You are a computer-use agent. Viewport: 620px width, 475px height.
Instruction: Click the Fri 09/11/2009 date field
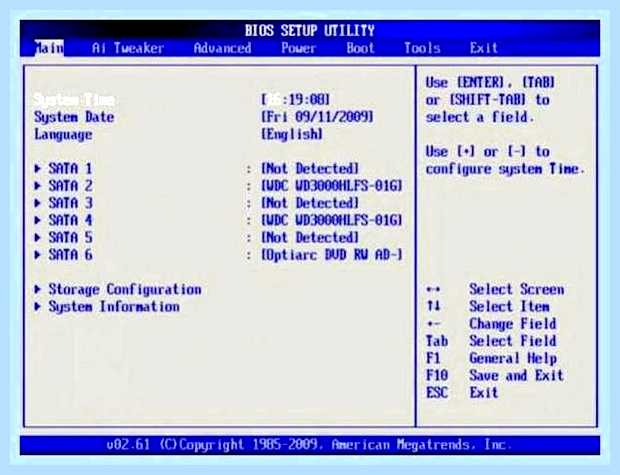coord(317,117)
